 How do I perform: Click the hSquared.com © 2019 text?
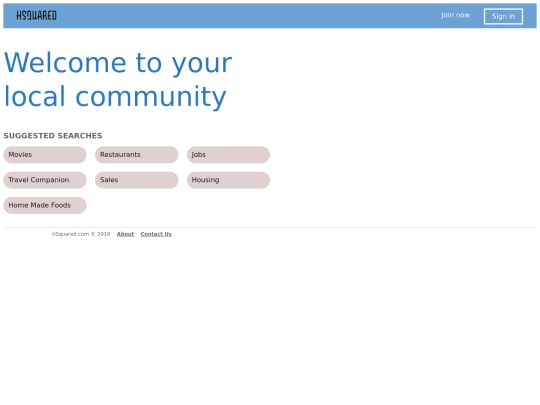[81, 234]
